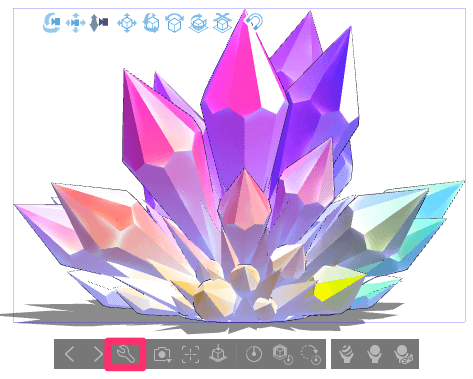
Task: Select the camera zoom in/out icon
Action: click(99, 23)
